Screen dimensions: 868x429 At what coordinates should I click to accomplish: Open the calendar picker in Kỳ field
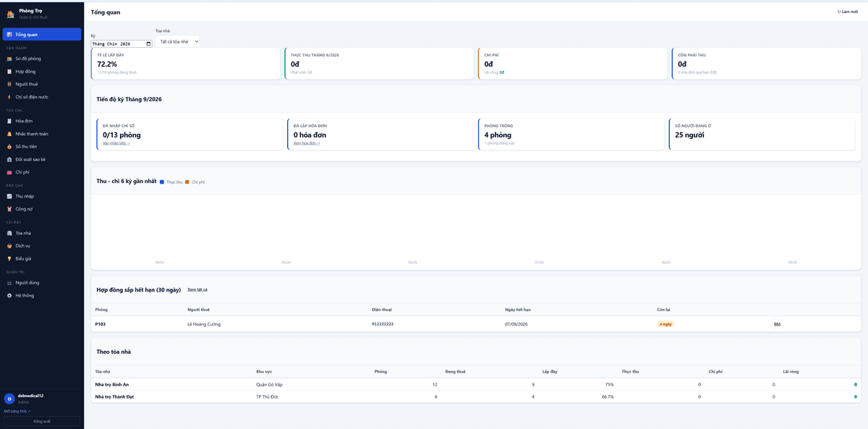pyautogui.click(x=149, y=44)
